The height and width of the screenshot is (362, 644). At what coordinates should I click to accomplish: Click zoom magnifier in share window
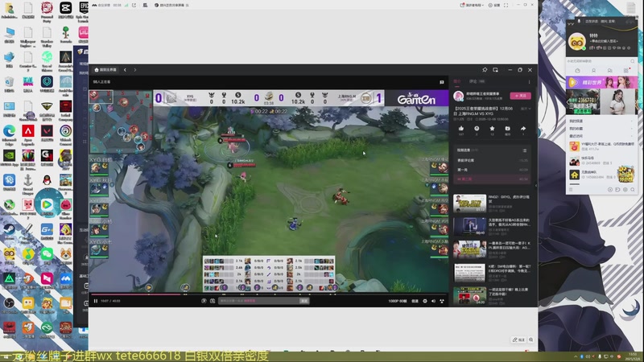click(x=530, y=339)
